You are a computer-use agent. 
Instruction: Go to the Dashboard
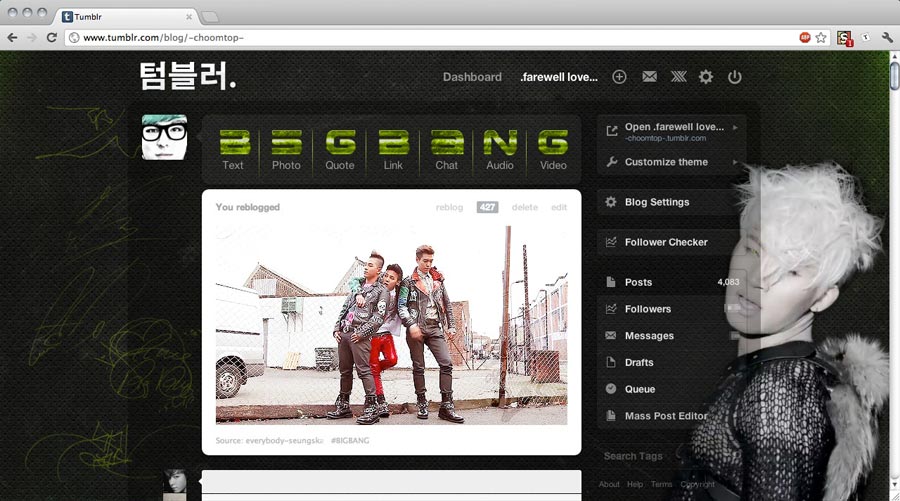472,77
